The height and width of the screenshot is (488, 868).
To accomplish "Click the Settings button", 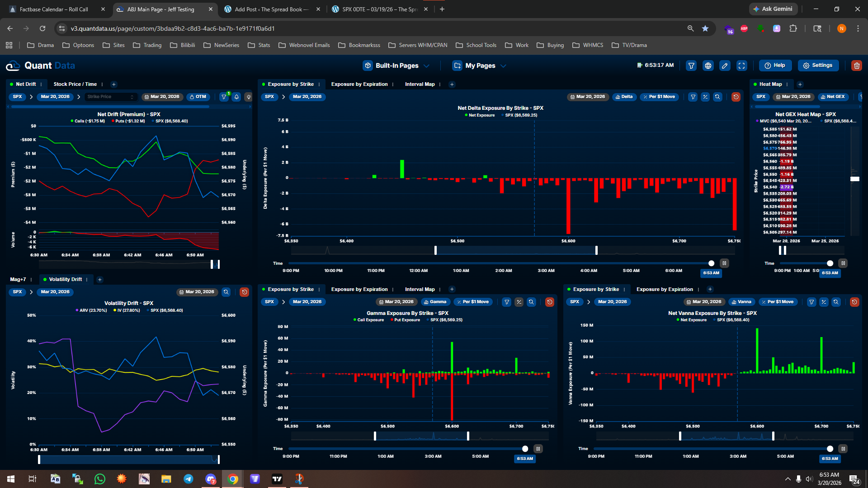I will click(818, 66).
